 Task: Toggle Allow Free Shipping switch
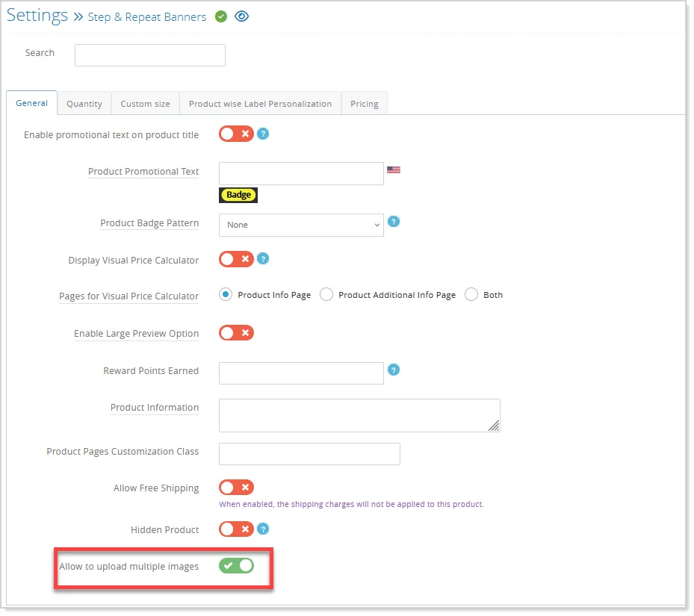tap(236, 488)
